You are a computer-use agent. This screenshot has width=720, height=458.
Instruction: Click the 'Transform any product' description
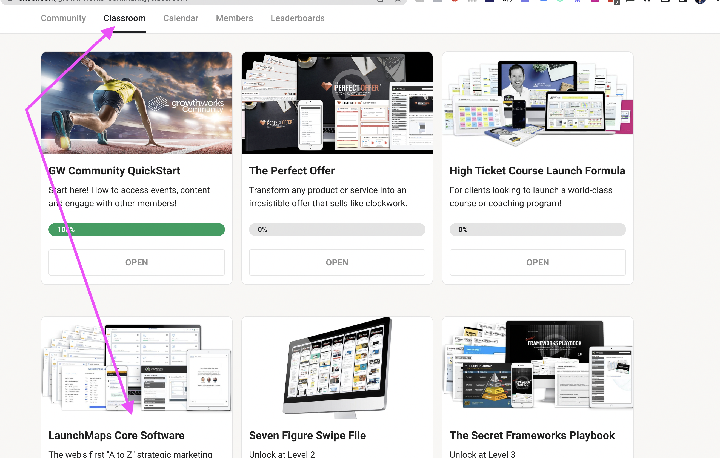[328, 197]
